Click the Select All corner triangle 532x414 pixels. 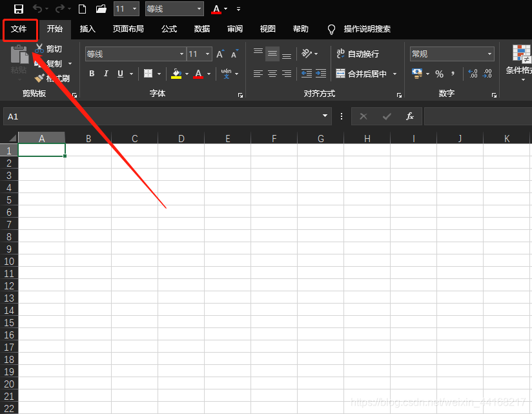click(13, 138)
